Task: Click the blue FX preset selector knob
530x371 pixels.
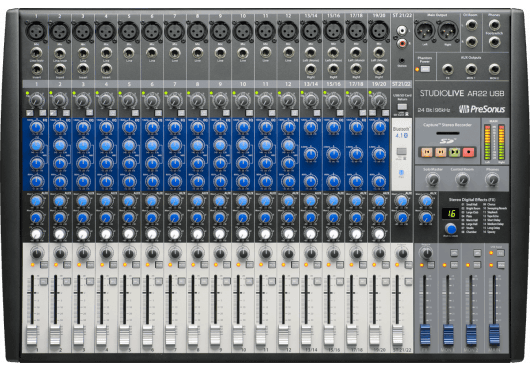Action: point(450,229)
